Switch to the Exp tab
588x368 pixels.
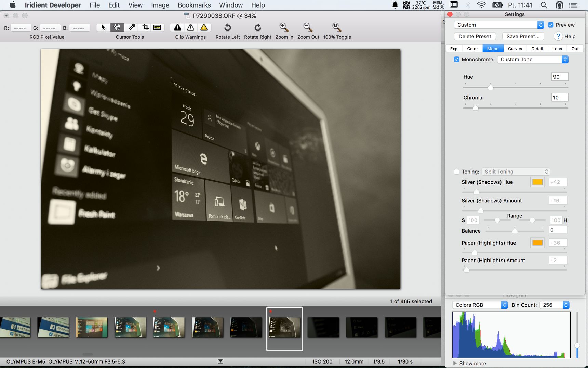click(x=454, y=48)
